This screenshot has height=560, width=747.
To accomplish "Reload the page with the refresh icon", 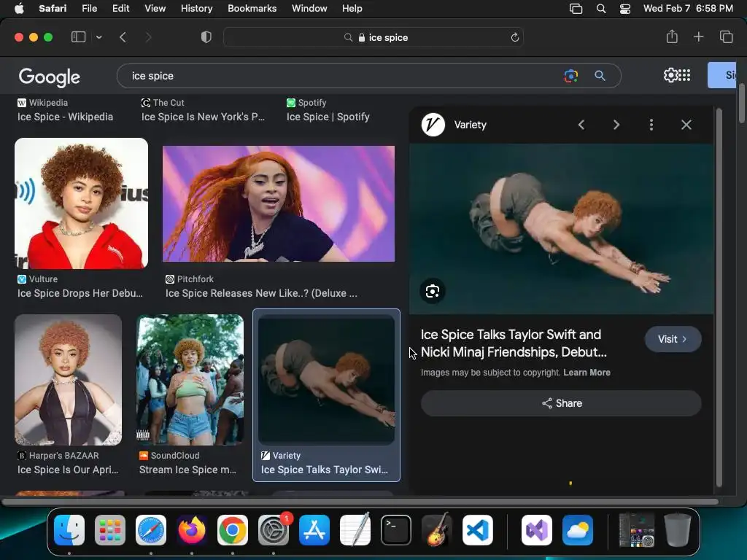I will point(515,37).
